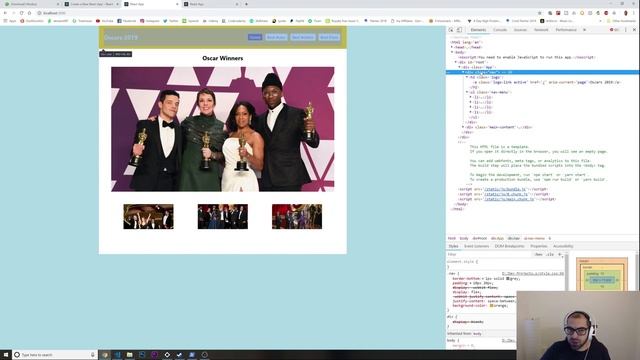Open the Accessibility sub-tab

563,246
